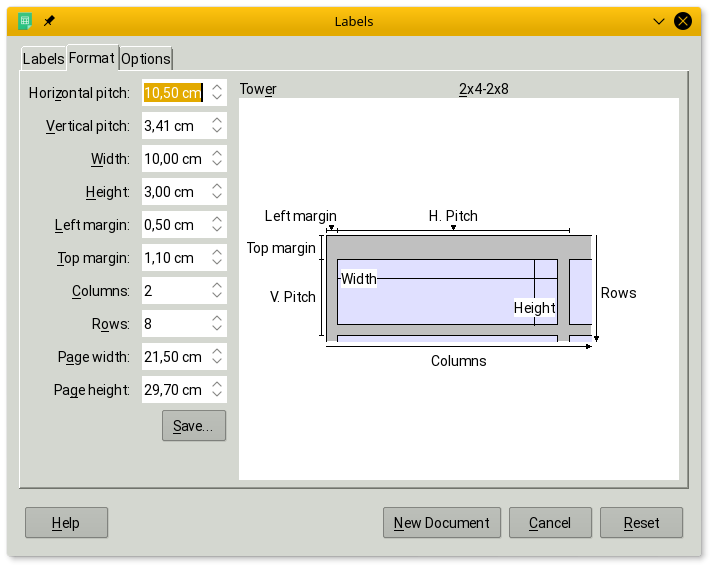Decrease the Rows count
The image size is (714, 569).
click(217, 329)
